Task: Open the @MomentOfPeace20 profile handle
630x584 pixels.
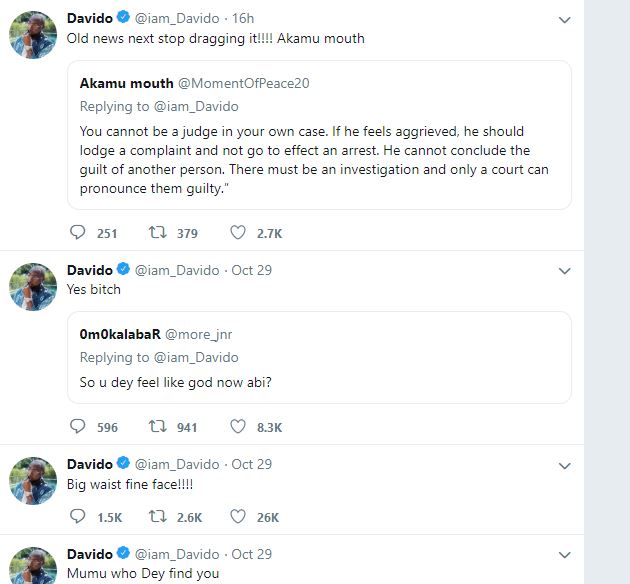Action: 244,83
